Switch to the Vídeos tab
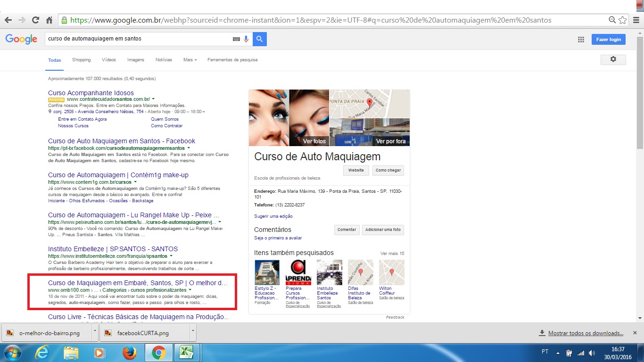Image resolution: width=644 pixels, height=362 pixels. (109, 60)
